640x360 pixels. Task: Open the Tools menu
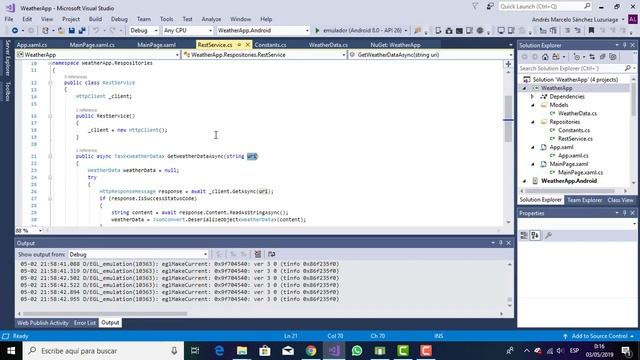click(x=166, y=19)
